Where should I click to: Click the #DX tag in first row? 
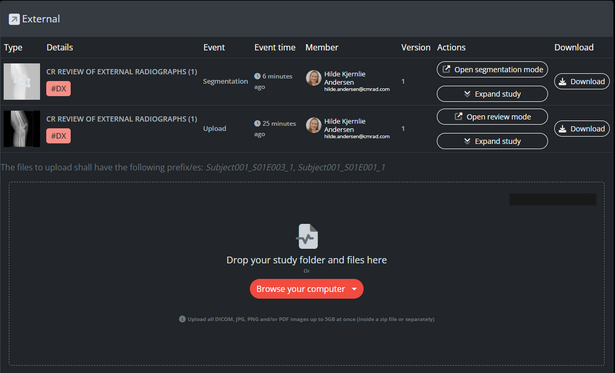pos(58,89)
